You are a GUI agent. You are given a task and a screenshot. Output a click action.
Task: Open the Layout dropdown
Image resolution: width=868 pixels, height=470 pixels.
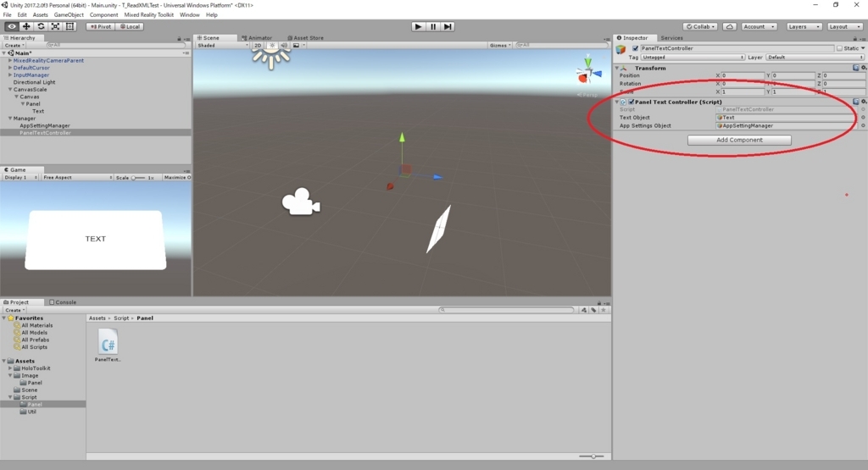coord(845,26)
